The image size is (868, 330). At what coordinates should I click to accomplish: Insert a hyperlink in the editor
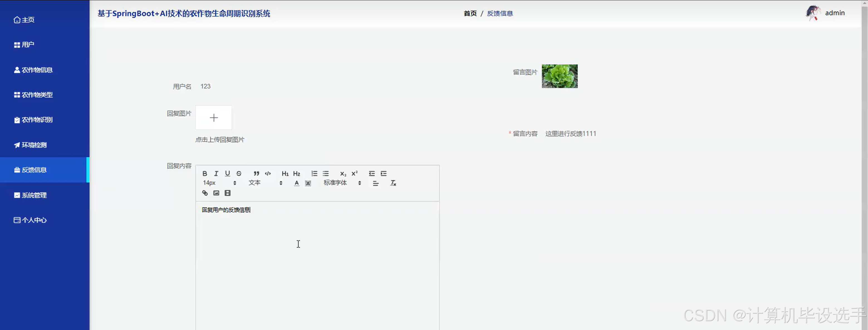coord(205,193)
